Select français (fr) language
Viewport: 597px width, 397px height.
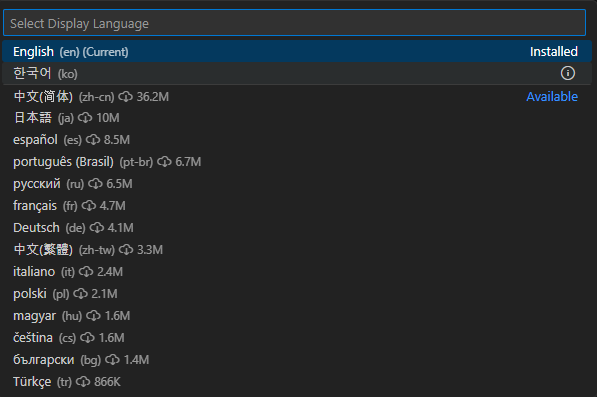pyautogui.click(x=297, y=206)
